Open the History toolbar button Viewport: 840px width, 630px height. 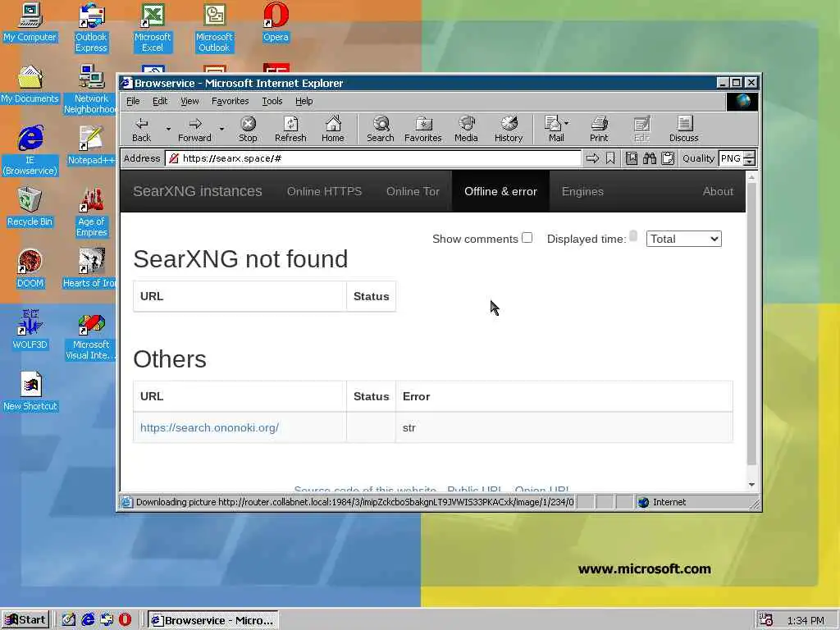pyautogui.click(x=509, y=130)
